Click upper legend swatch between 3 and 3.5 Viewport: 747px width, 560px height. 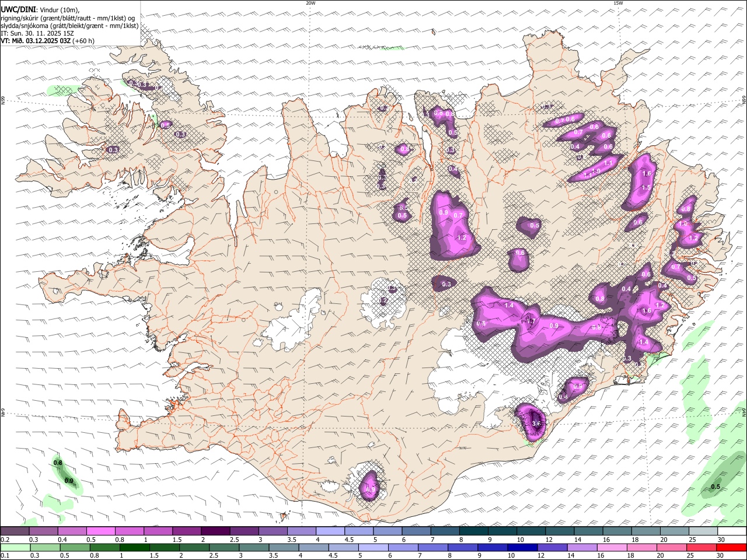pos(273,531)
